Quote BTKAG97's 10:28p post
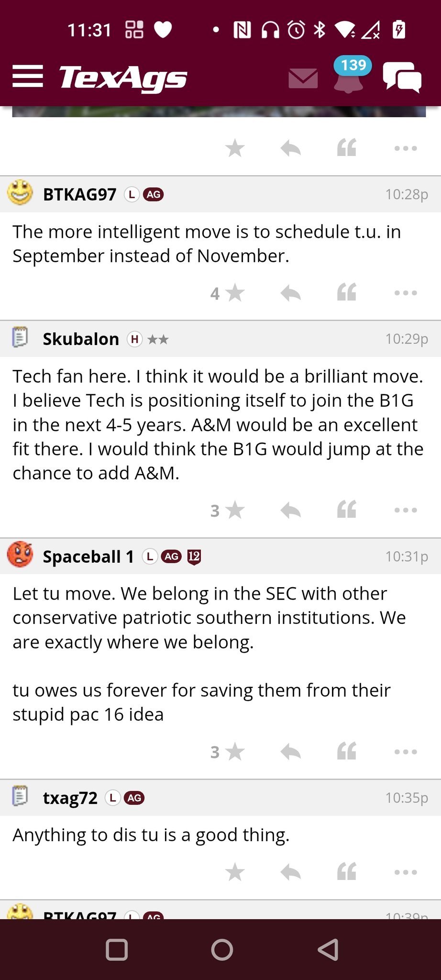Image resolution: width=441 pixels, height=980 pixels. pos(347,293)
